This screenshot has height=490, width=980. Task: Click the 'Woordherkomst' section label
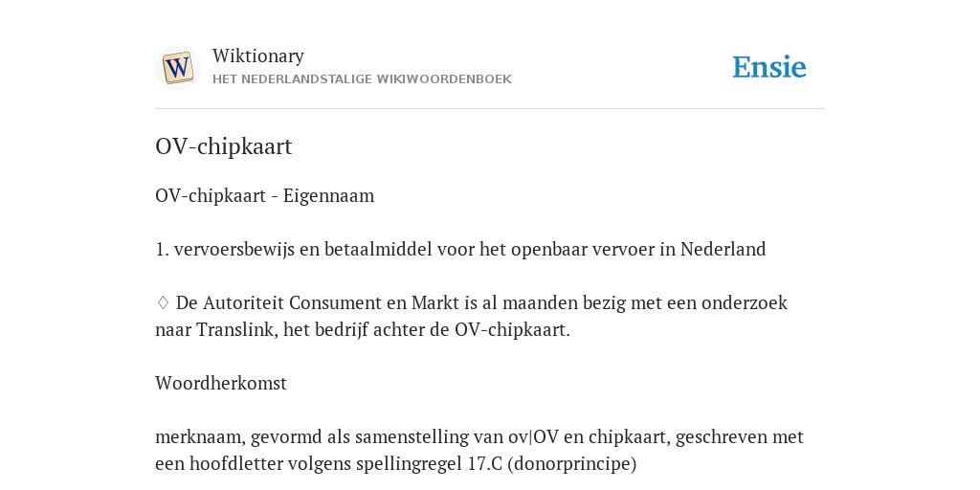coord(221,383)
